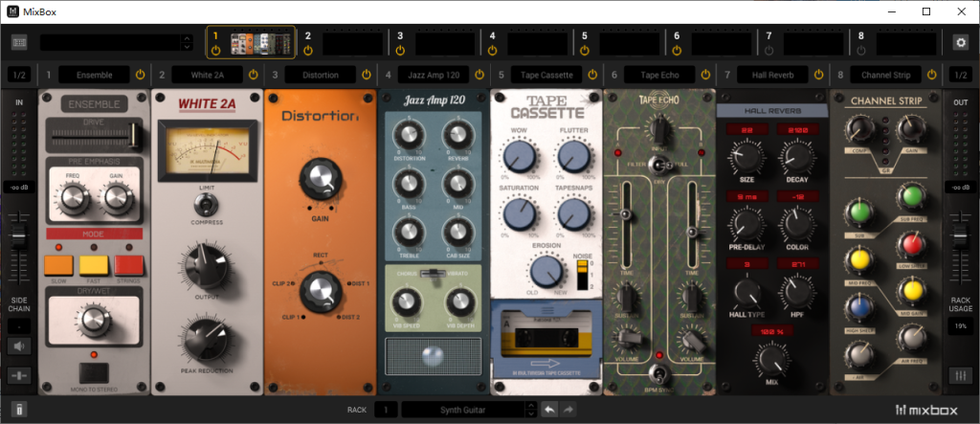Click the top preset name field

(x=111, y=42)
